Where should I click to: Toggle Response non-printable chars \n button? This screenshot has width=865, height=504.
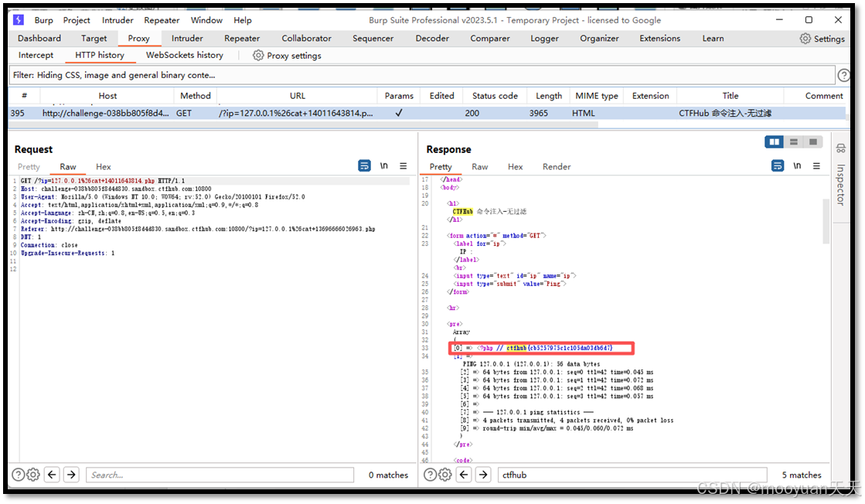(x=797, y=166)
